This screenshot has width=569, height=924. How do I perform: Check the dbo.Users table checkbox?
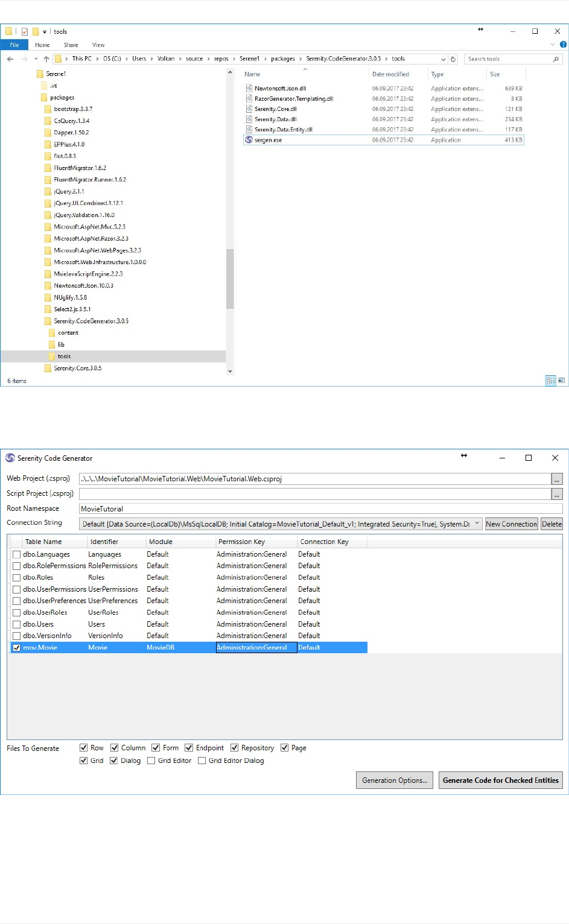click(x=17, y=624)
